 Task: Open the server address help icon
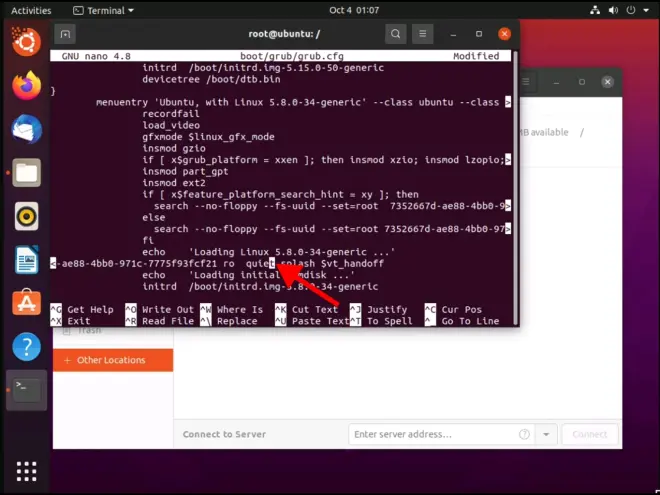pyautogui.click(x=524, y=434)
